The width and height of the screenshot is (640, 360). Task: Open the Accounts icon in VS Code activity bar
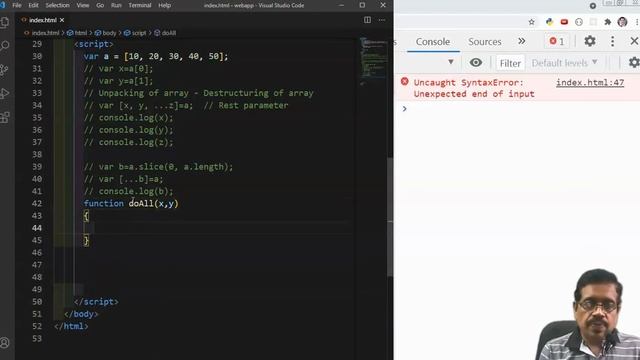click(x=4, y=343)
